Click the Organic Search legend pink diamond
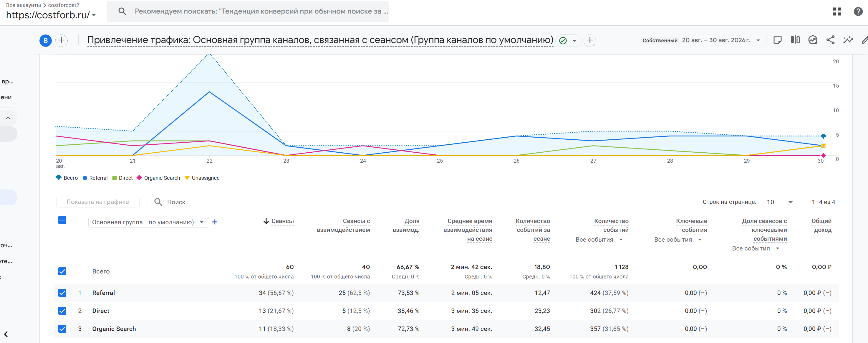 click(139, 177)
